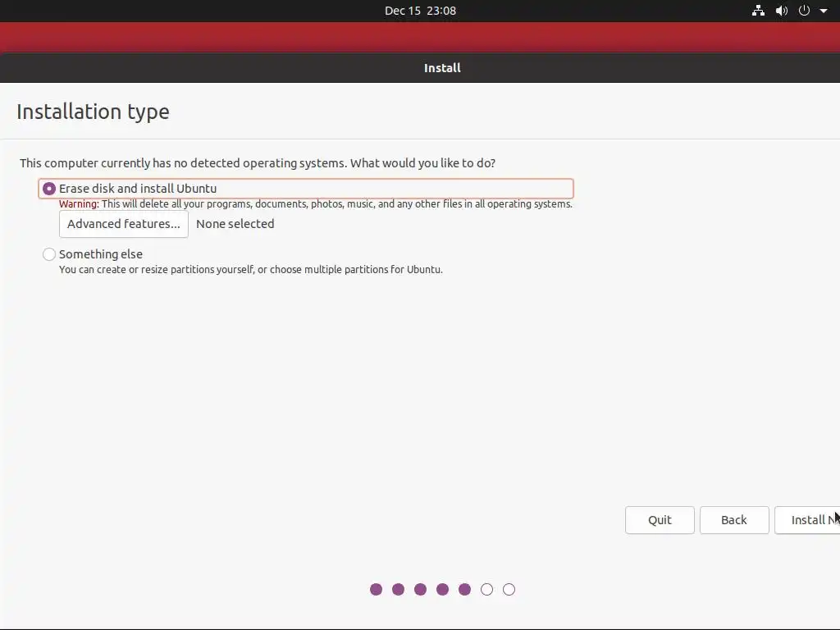Expand system menu dropdown arrow
Viewport: 840px width, 630px height.
pyautogui.click(x=824, y=11)
